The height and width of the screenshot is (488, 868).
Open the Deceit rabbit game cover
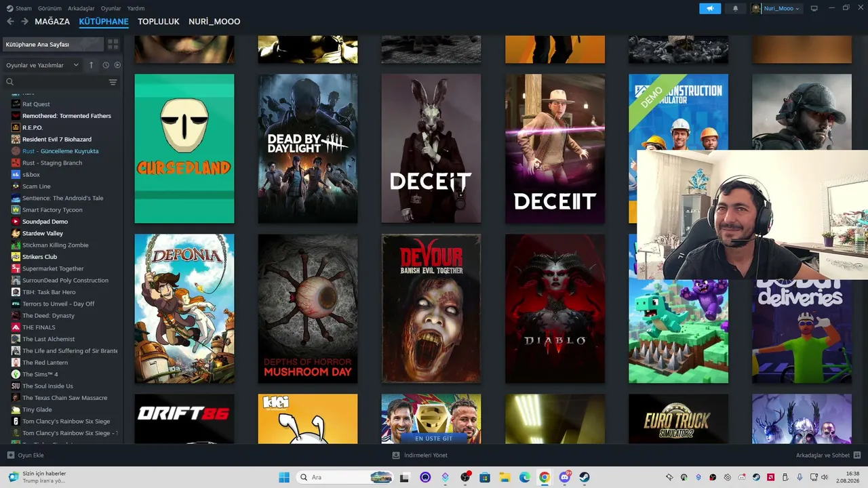pyautogui.click(x=431, y=148)
